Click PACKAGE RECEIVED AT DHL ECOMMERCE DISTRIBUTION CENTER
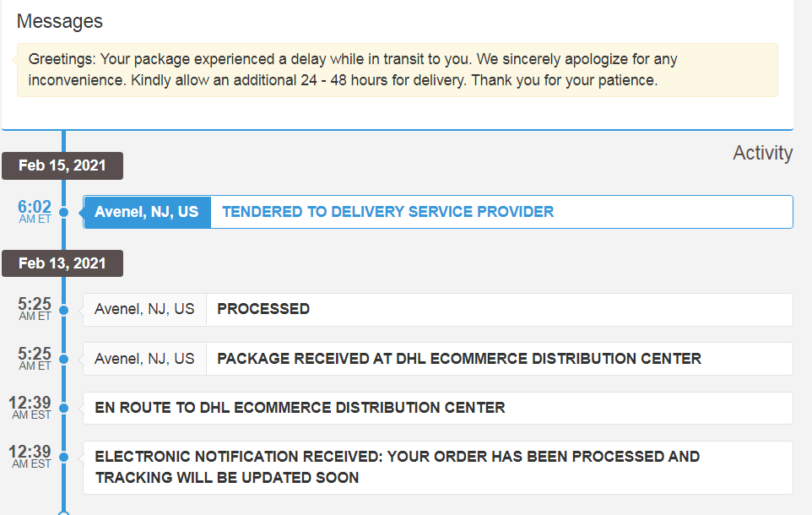The width and height of the screenshot is (812, 515). (x=459, y=359)
